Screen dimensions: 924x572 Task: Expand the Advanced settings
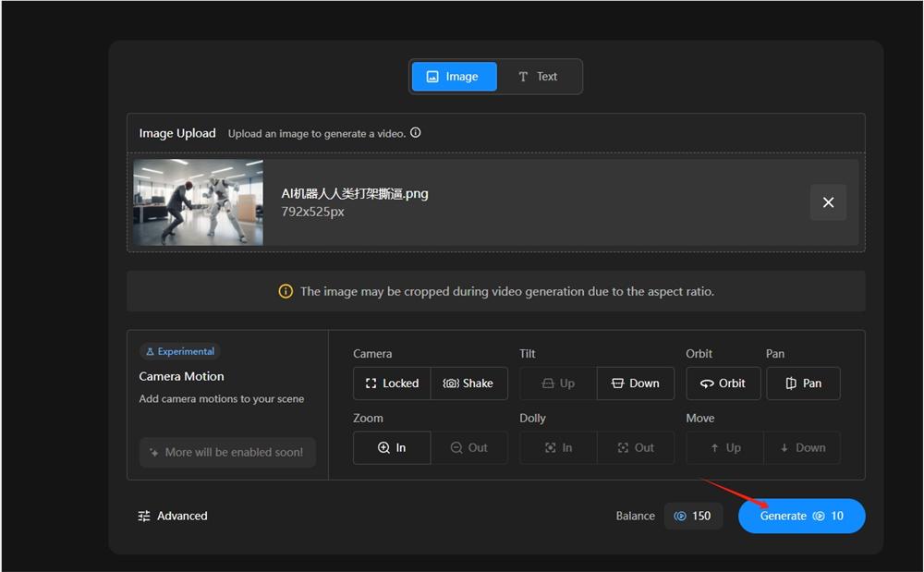click(173, 516)
